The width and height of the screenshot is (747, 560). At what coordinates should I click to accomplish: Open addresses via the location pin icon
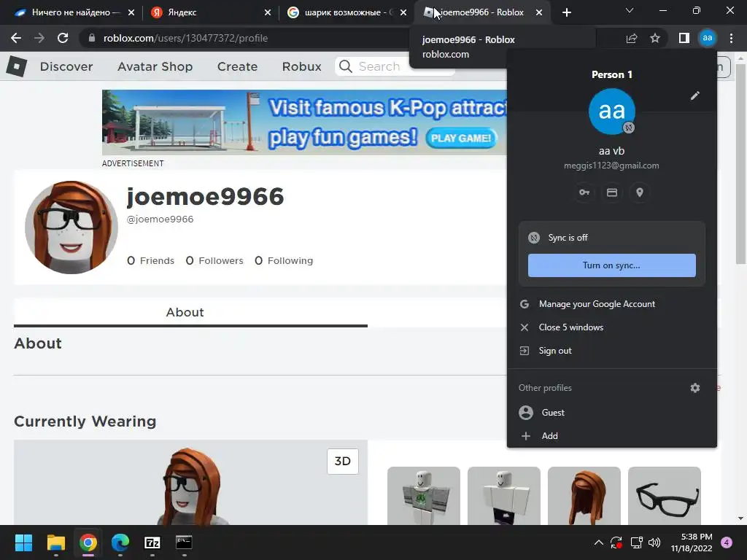pyautogui.click(x=640, y=192)
